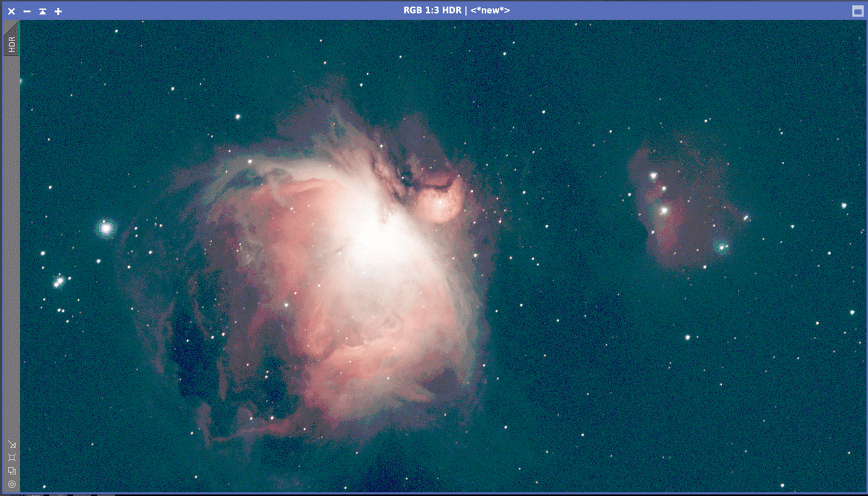Click the Running Man Nebula on the right side
Viewport: 868px width, 496px height.
(673, 202)
